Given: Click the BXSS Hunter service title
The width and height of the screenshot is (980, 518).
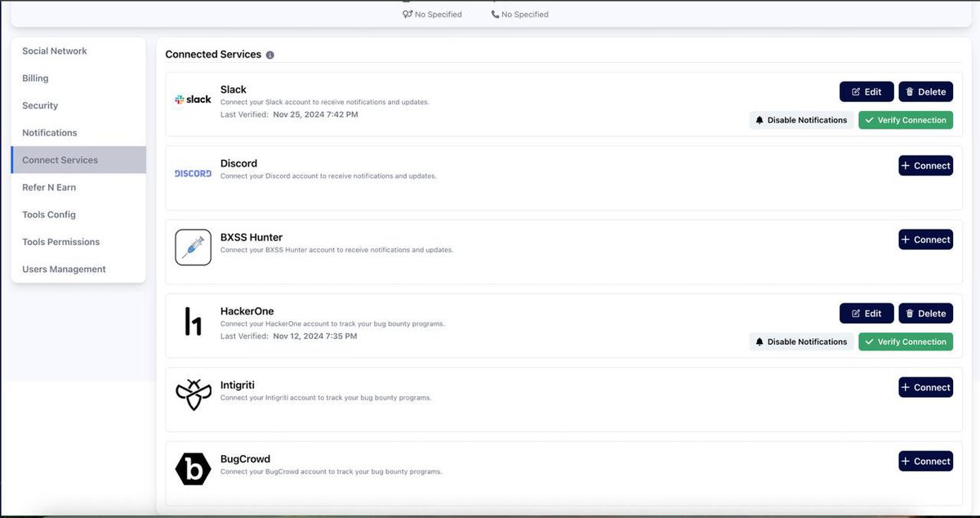Looking at the screenshot, I should 252,238.
